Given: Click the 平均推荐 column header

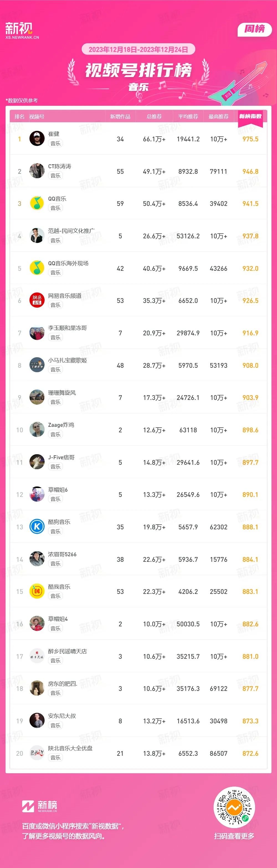Looking at the screenshot, I should 188,117.
